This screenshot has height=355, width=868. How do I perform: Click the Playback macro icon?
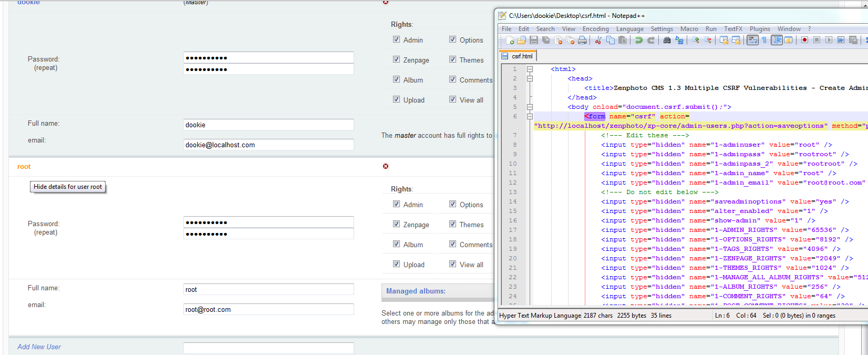tap(829, 40)
